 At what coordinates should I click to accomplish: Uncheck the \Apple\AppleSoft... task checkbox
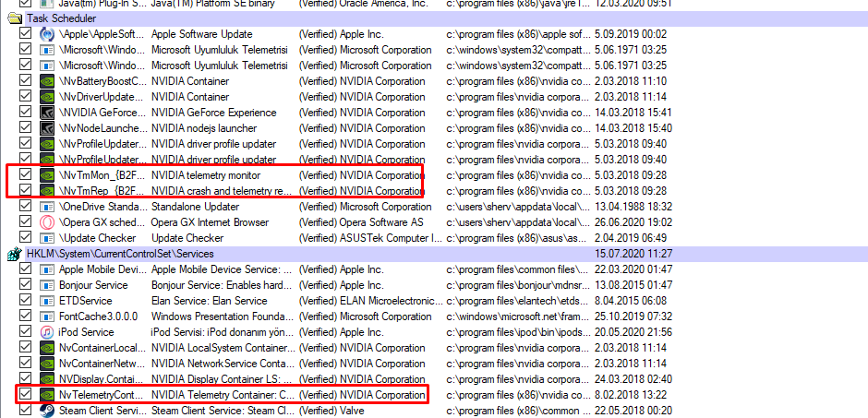pos(24,34)
